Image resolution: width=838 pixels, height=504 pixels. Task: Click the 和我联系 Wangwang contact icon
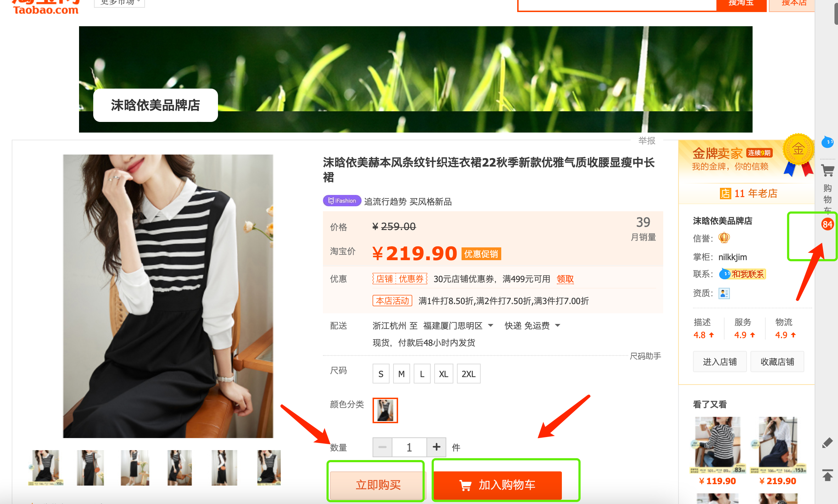pyautogui.click(x=743, y=274)
